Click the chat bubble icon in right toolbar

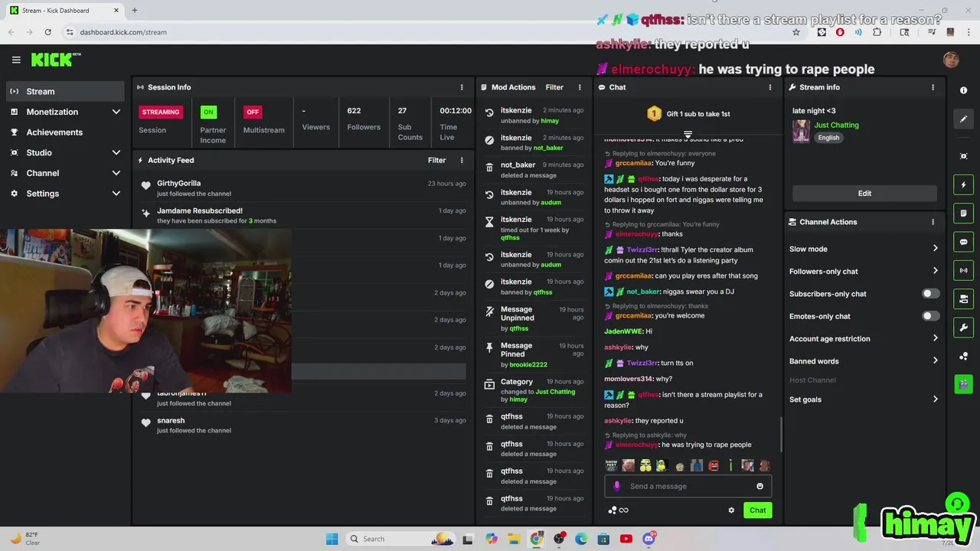click(963, 242)
